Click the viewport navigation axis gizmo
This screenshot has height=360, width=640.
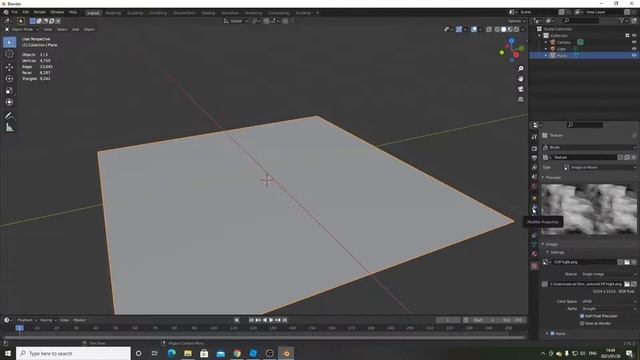point(512,49)
